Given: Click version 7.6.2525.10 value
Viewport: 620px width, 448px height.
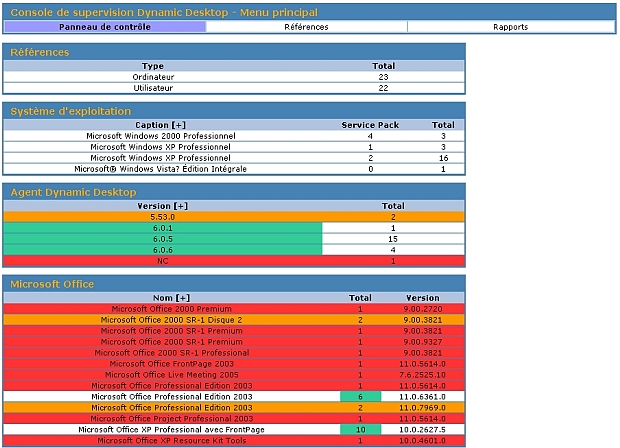Looking at the screenshot, I should coord(422,375).
